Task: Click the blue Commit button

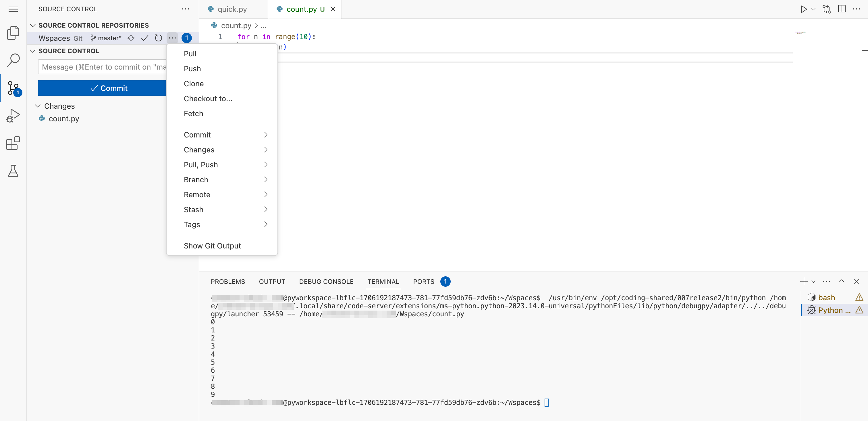Action: click(x=102, y=88)
